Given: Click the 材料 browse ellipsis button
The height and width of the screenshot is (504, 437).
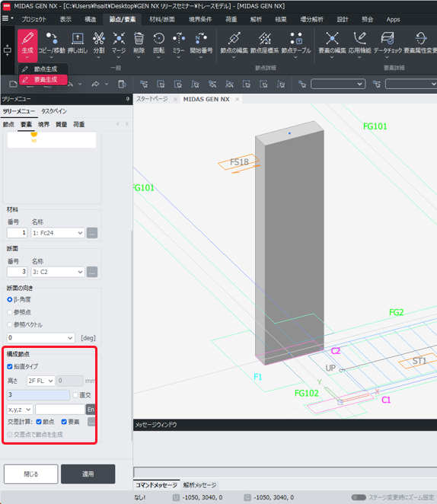Looking at the screenshot, I should pos(92,233).
